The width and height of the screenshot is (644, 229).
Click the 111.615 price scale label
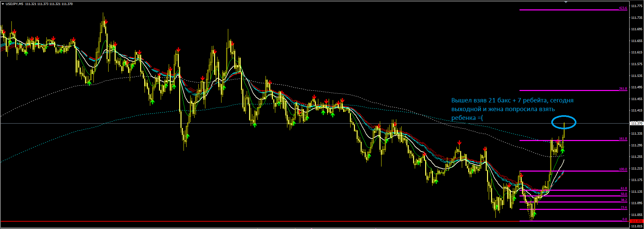(x=637, y=52)
